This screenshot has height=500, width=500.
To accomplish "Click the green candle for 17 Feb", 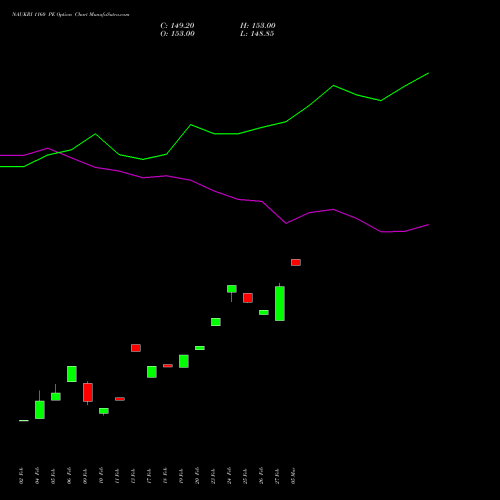I will click(x=152, y=372).
